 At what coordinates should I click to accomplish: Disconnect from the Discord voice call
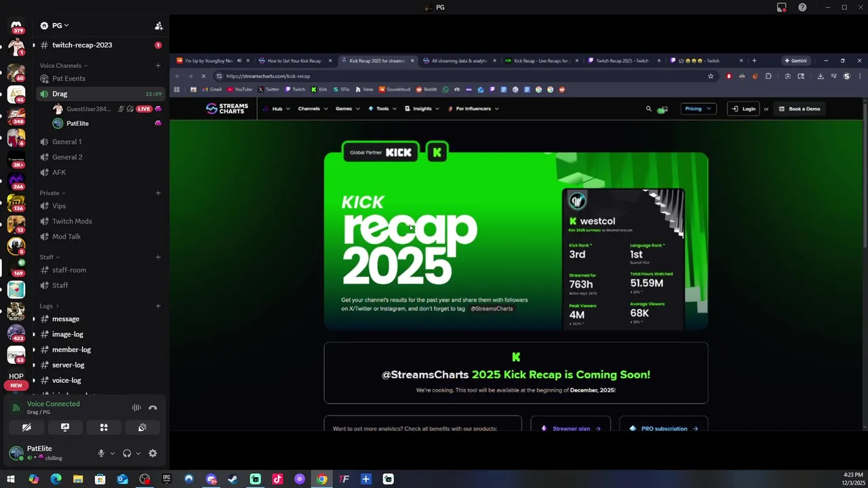(153, 408)
